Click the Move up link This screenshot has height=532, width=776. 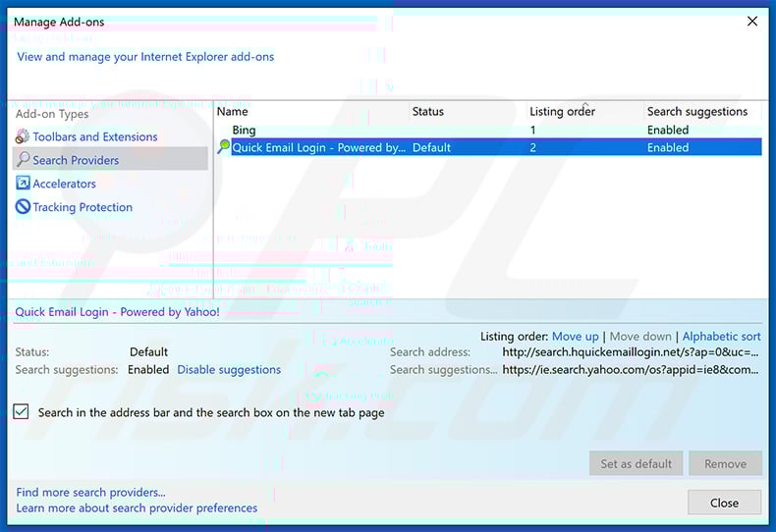coord(575,337)
